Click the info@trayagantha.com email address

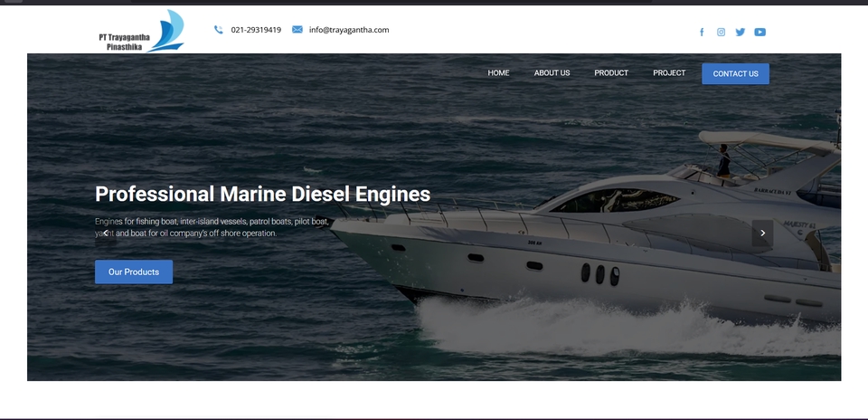(349, 30)
